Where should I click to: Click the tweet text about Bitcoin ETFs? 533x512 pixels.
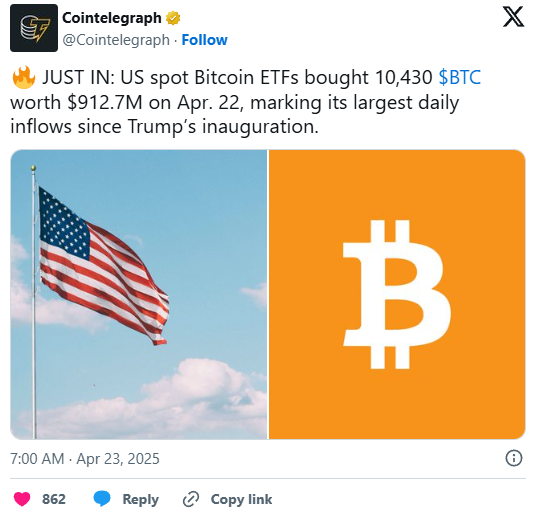click(245, 102)
